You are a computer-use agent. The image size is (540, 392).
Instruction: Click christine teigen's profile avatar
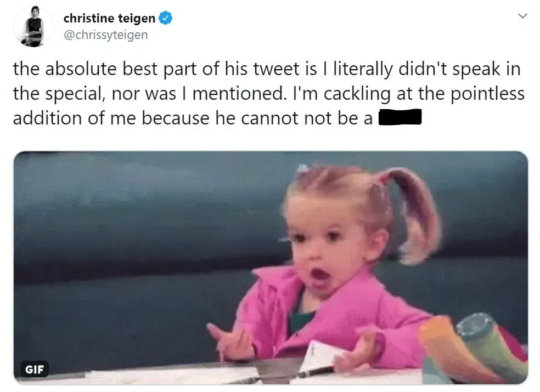(x=33, y=26)
